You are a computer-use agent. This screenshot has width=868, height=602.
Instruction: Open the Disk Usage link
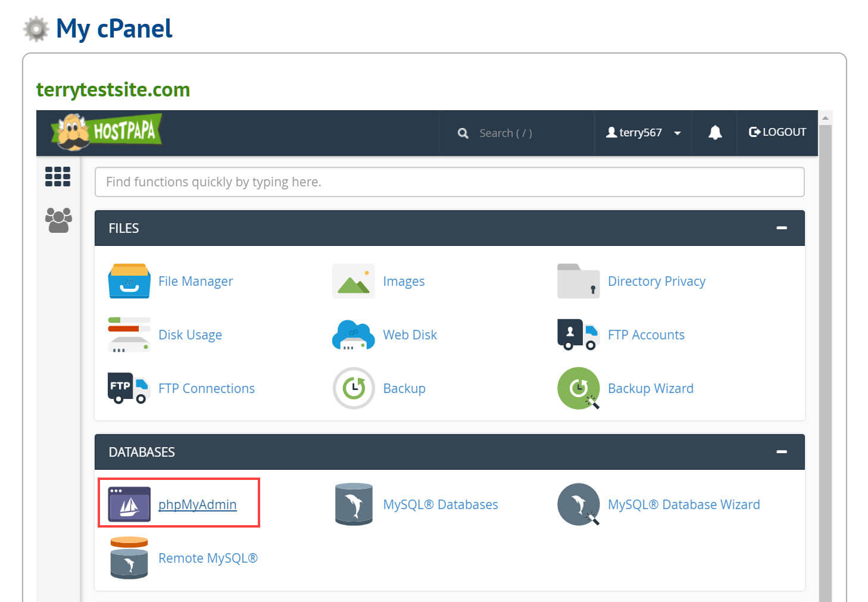click(x=190, y=335)
